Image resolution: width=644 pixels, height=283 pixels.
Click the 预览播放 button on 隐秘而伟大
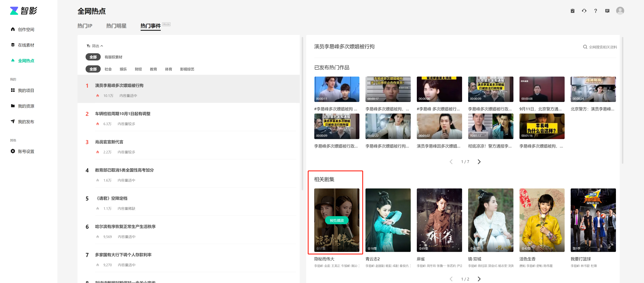coord(336,220)
